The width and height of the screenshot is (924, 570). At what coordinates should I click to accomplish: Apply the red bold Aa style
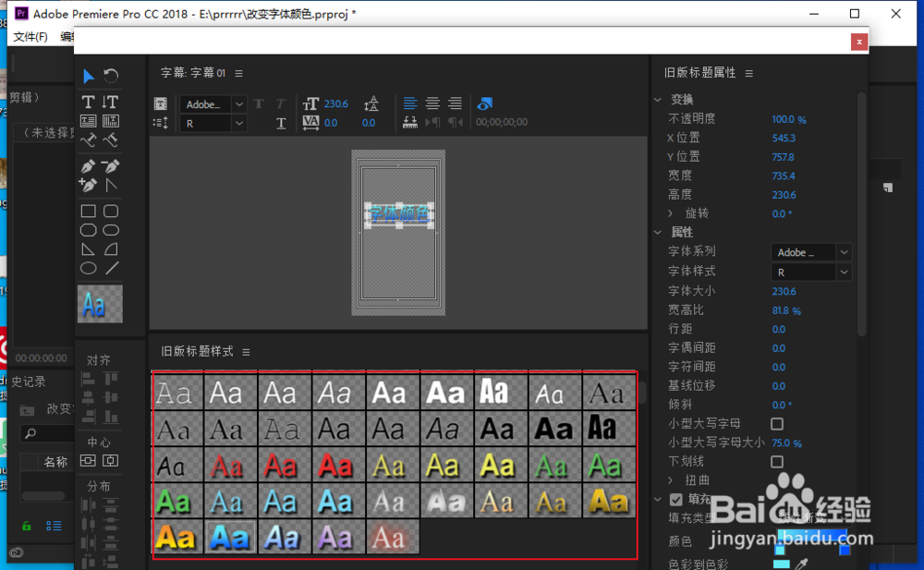334,467
